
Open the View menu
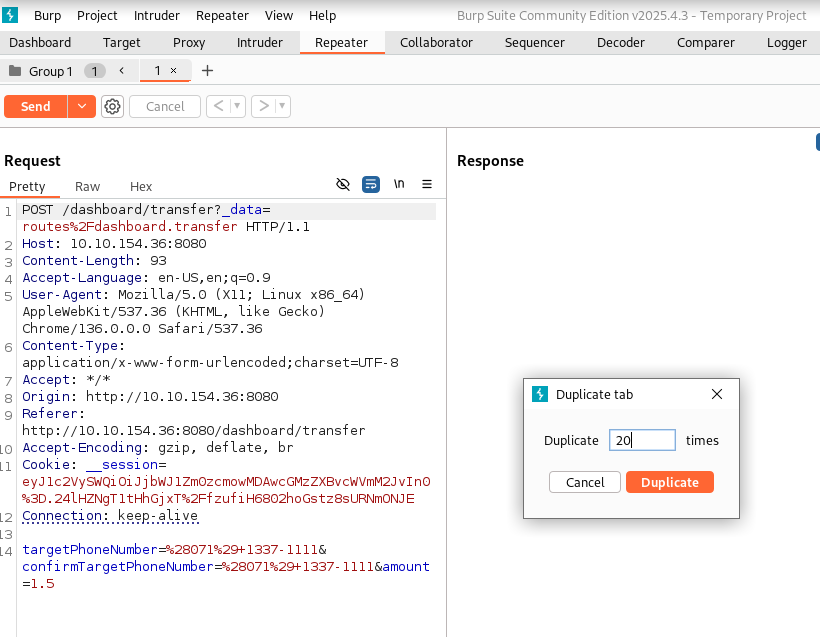click(x=279, y=16)
